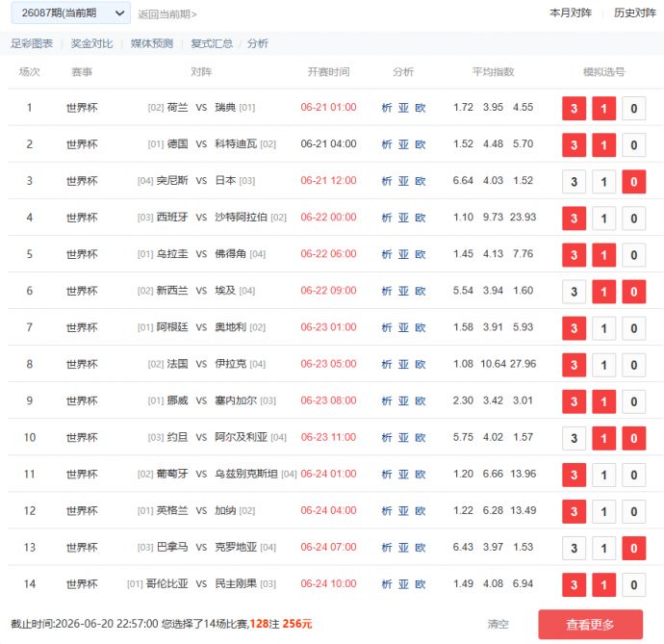Switch to 复式汇总 tab
The image size is (664, 644).
(212, 43)
